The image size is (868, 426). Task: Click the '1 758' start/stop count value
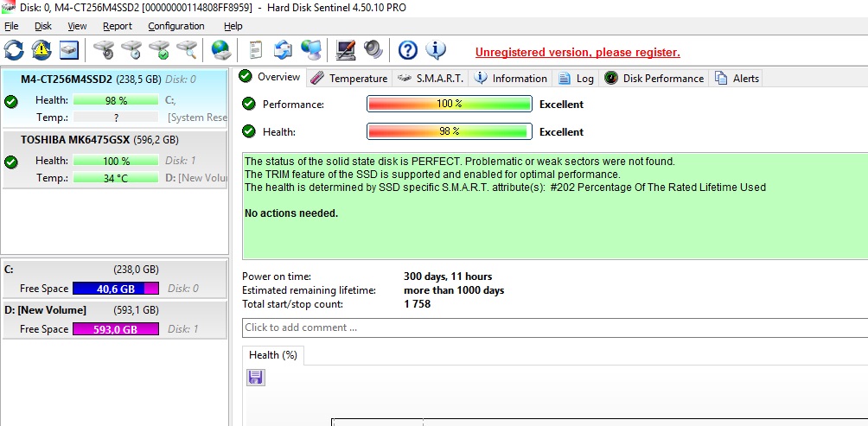tap(417, 304)
